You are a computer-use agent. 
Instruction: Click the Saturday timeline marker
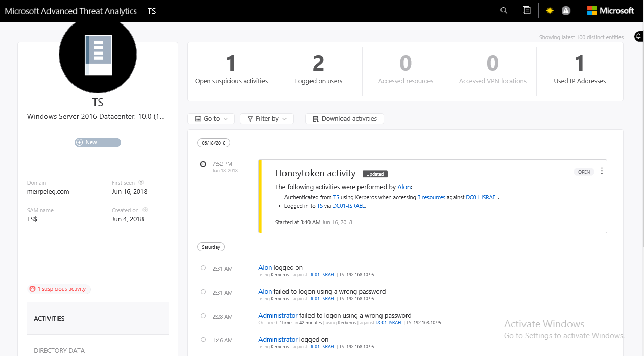point(211,247)
